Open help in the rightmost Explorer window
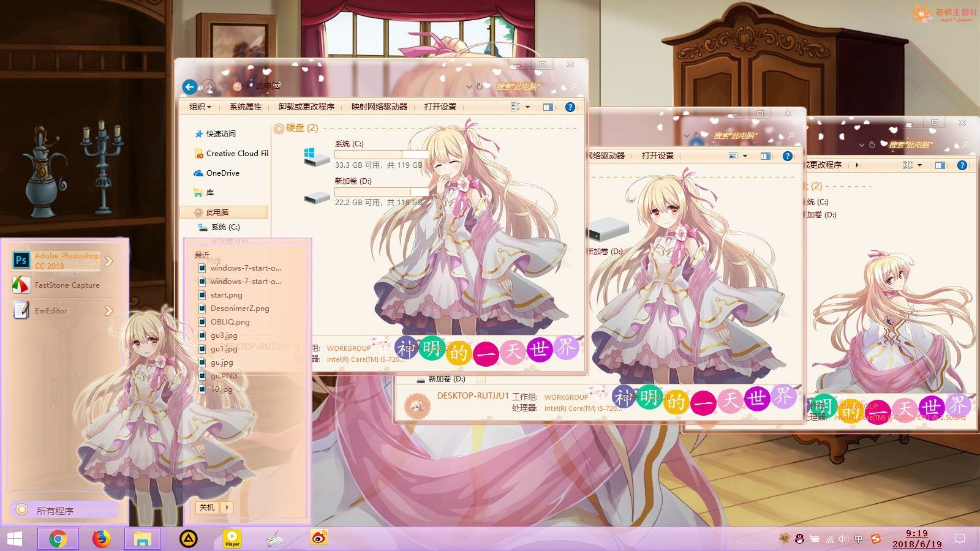This screenshot has height=551, width=980. (x=962, y=165)
